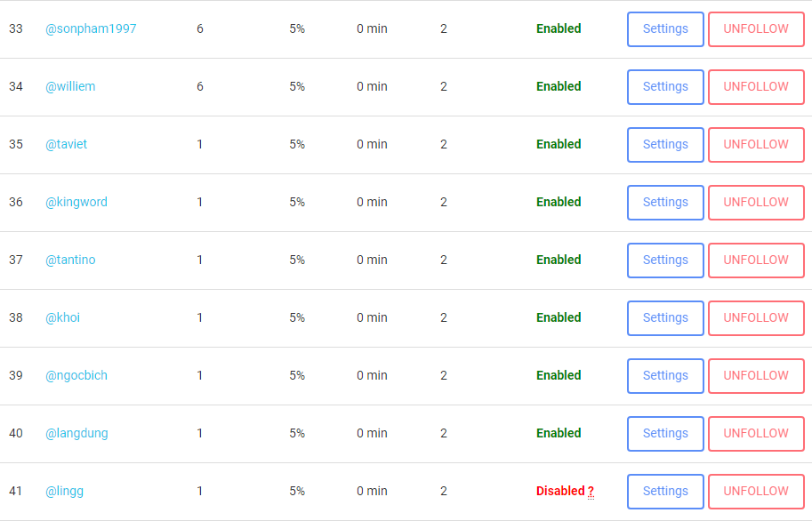Unfollow the @sonpham1997 account
Screen dimensions: 812x521
pos(756,29)
